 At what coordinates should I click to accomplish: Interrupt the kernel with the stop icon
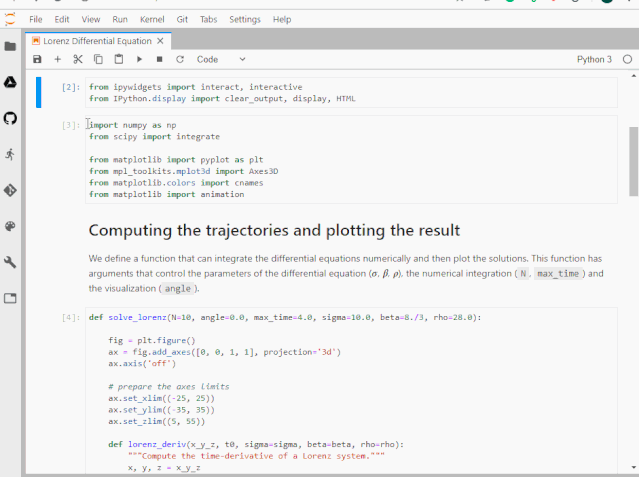[159, 59]
